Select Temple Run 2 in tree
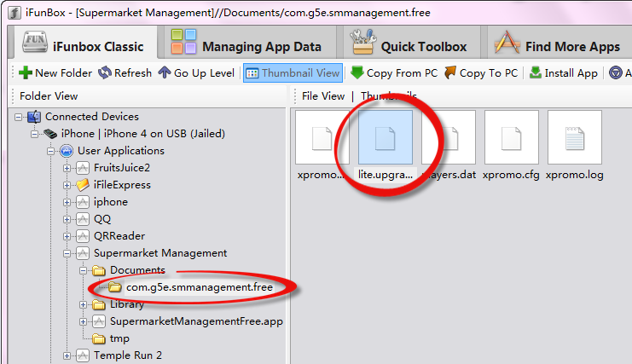 (x=128, y=355)
